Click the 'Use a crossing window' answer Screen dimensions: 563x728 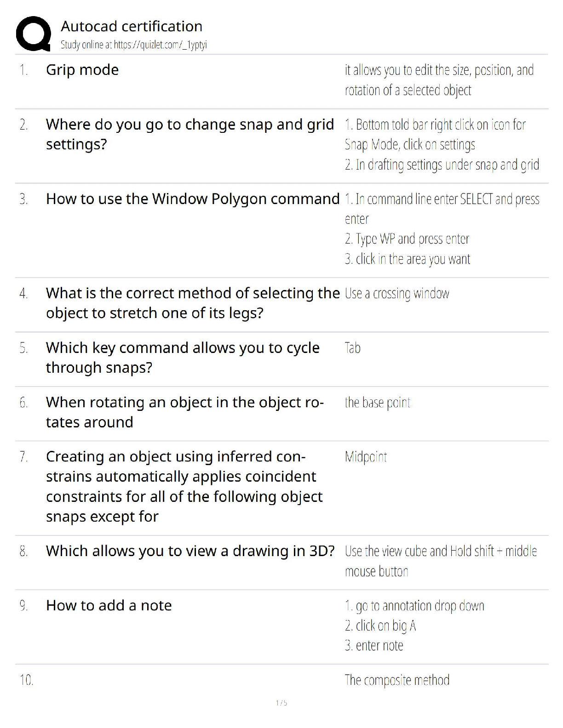tap(397, 294)
